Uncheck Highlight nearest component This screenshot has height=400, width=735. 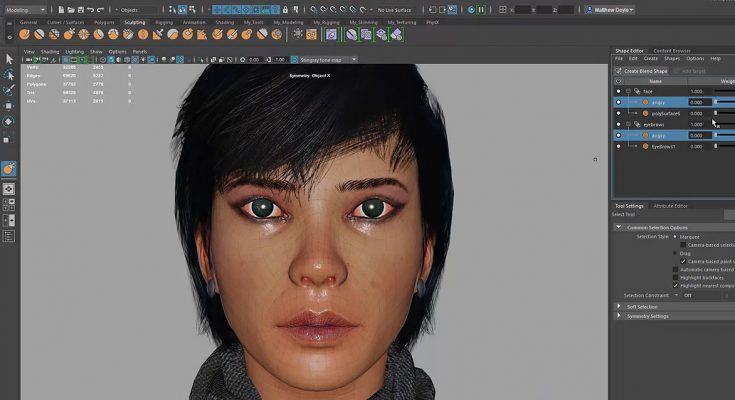click(x=675, y=285)
